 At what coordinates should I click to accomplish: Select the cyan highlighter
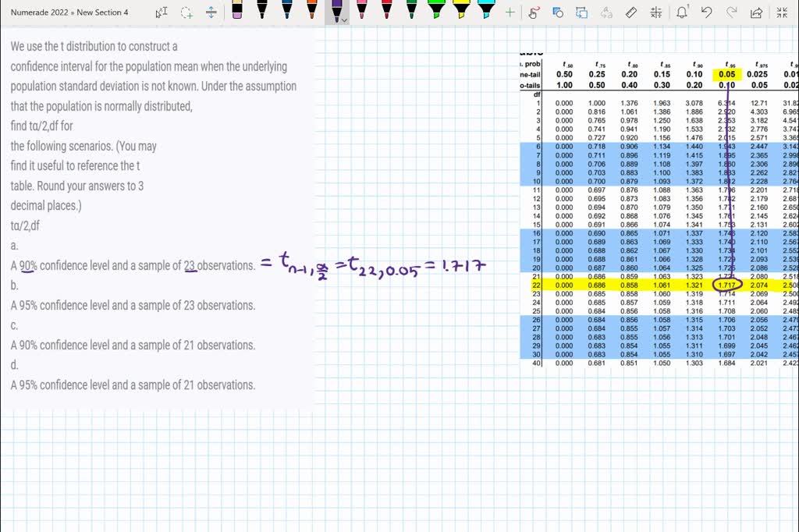pyautogui.click(x=486, y=12)
